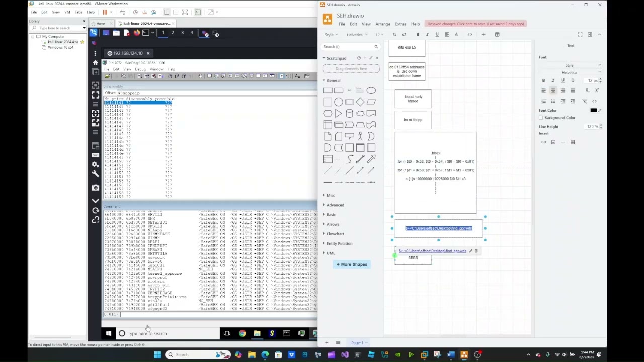Click the pause VM icon in VMware toolbar

click(x=105, y=12)
